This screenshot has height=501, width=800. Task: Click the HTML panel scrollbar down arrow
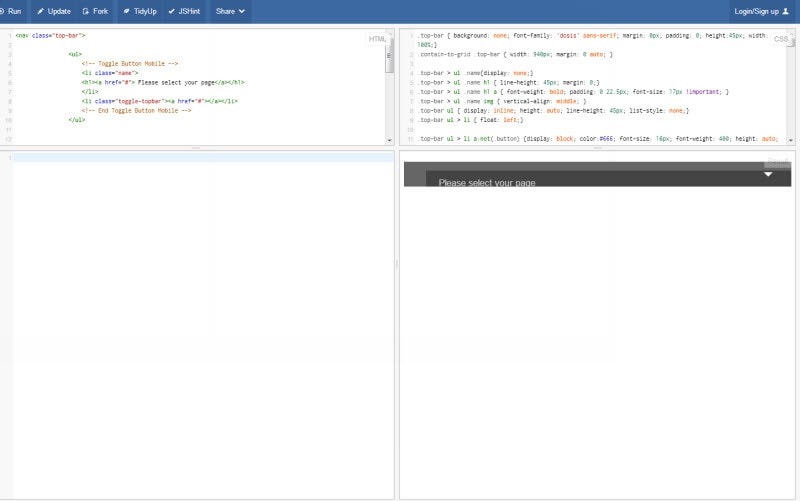(390, 141)
